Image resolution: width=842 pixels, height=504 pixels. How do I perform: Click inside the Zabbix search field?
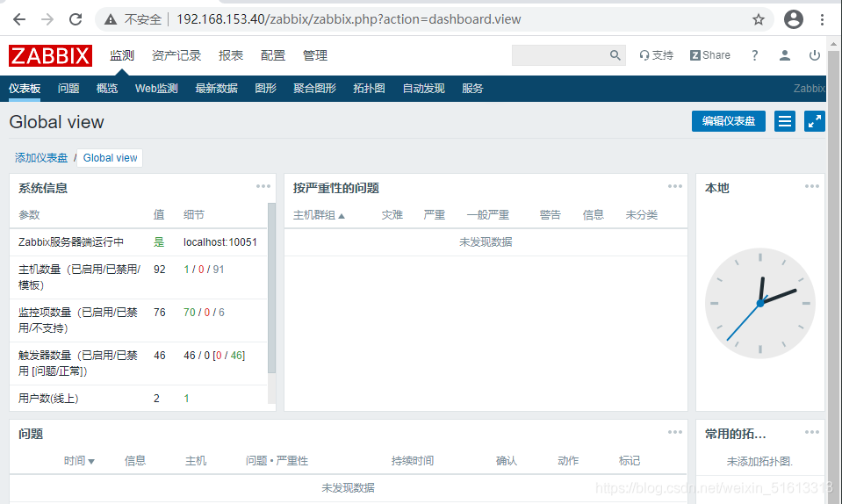tap(560, 55)
